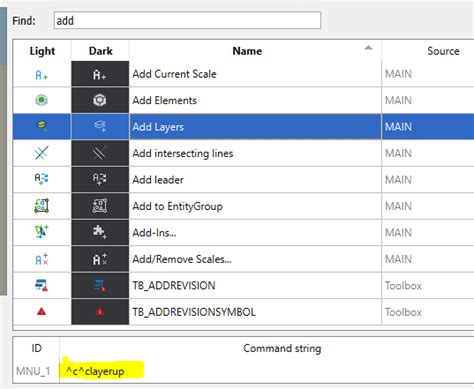Select the dark Add to EntityGroup icon

[100, 206]
